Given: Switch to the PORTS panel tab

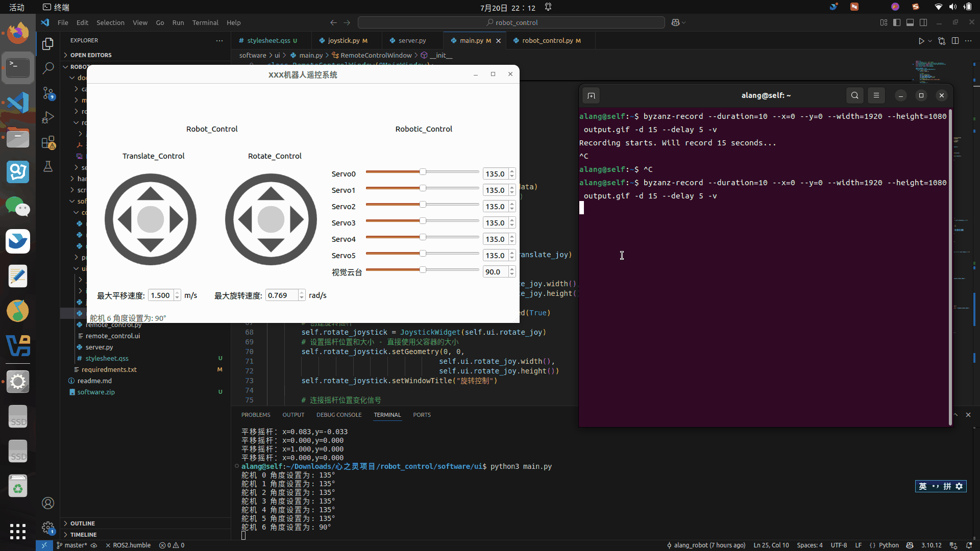Looking at the screenshot, I should click(422, 415).
